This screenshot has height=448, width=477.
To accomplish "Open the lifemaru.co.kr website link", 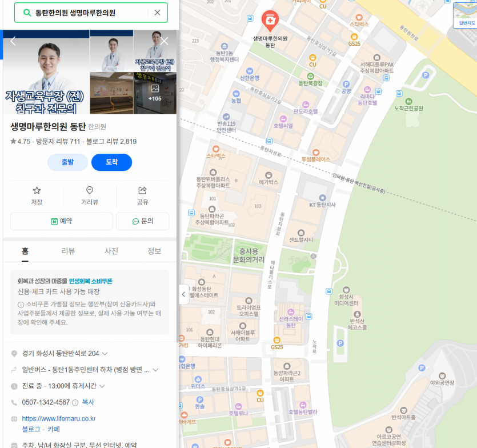I will click(x=58, y=419).
